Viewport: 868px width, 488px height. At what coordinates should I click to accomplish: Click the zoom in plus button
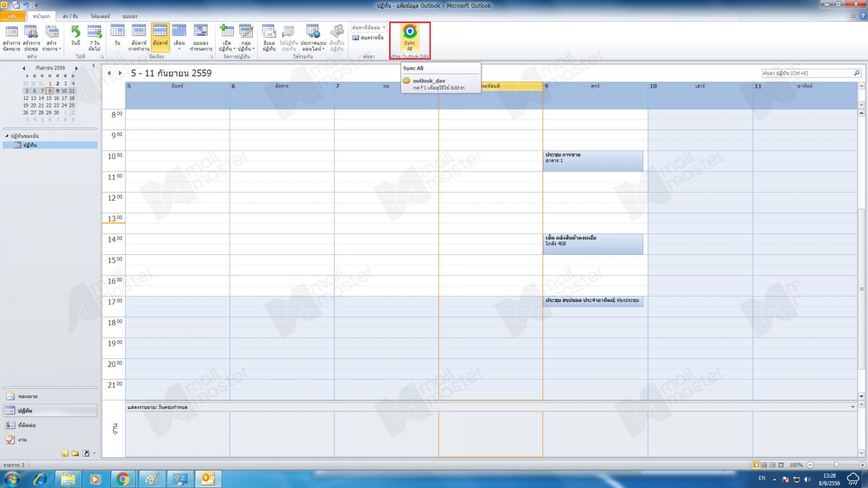(x=863, y=465)
